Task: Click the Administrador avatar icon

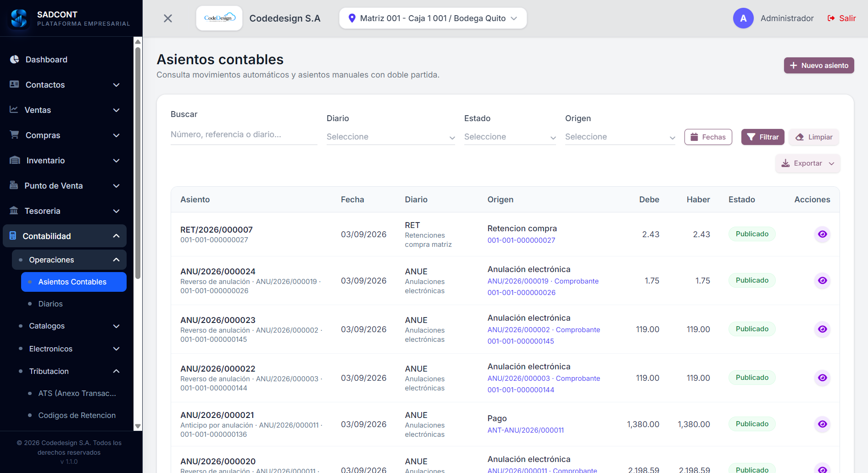Action: pyautogui.click(x=743, y=18)
